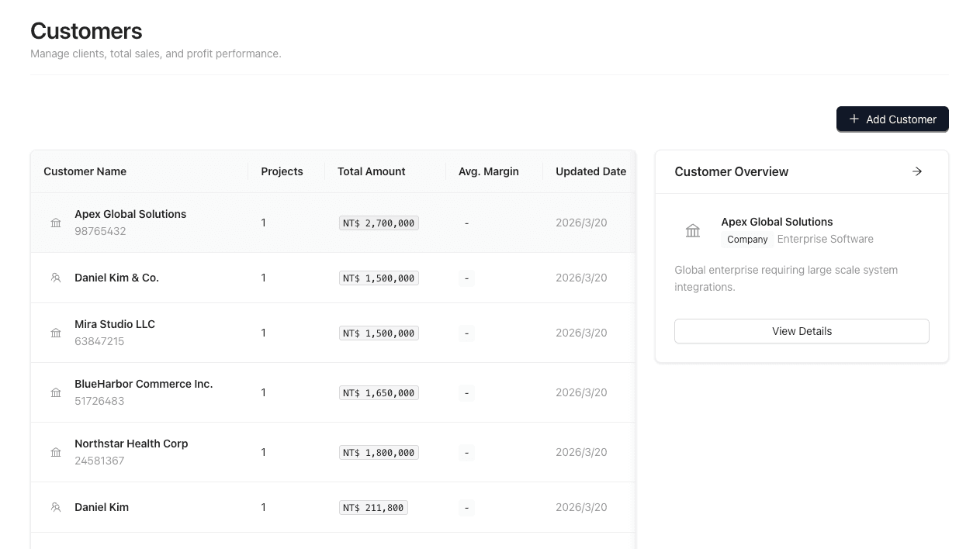Click person icon beside Daniel Kim row
The image size is (980, 549).
click(x=56, y=507)
